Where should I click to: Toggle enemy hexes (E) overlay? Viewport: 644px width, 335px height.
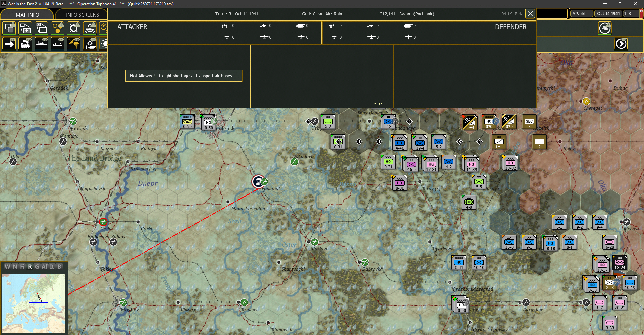pyautogui.click(x=57, y=28)
